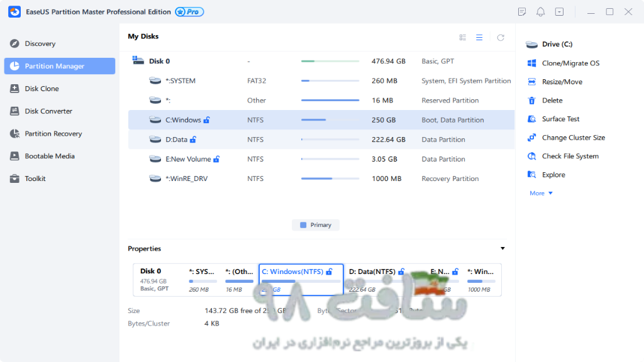Click the EaseUS app logo
Viewport: 644px width, 362px height.
coord(14,12)
